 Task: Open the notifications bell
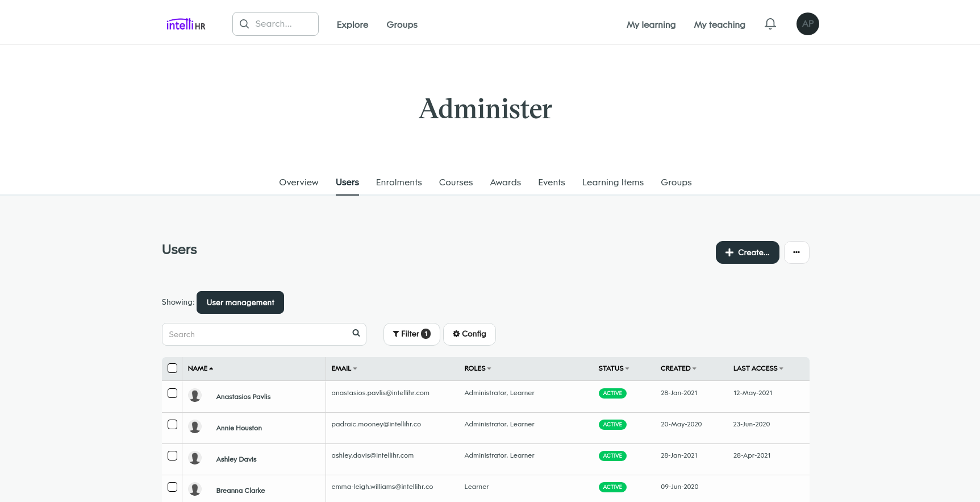pyautogui.click(x=770, y=24)
